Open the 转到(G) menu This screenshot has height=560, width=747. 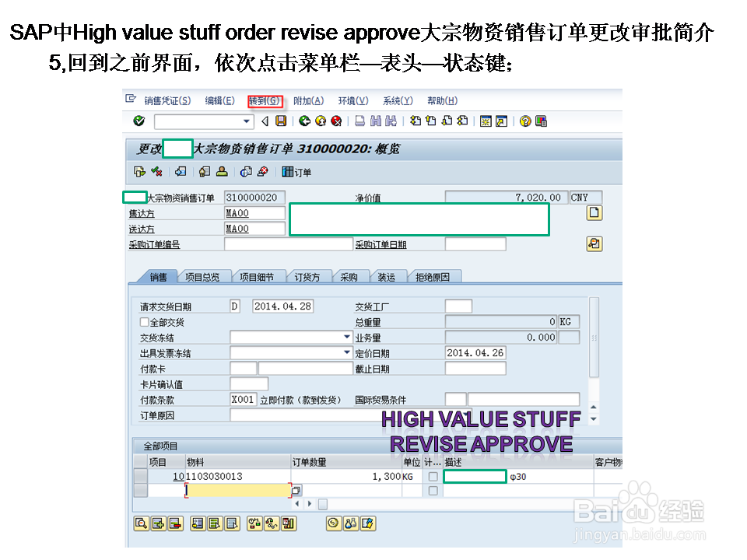tap(265, 100)
